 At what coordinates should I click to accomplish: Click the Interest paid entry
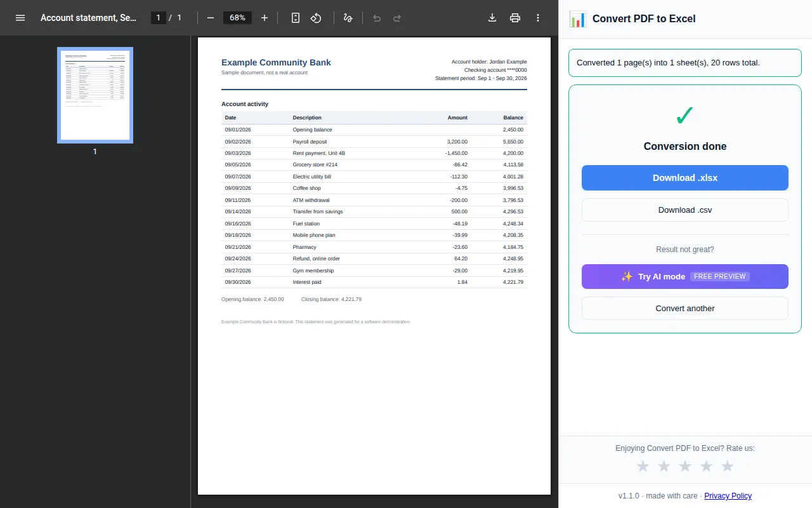(307, 282)
